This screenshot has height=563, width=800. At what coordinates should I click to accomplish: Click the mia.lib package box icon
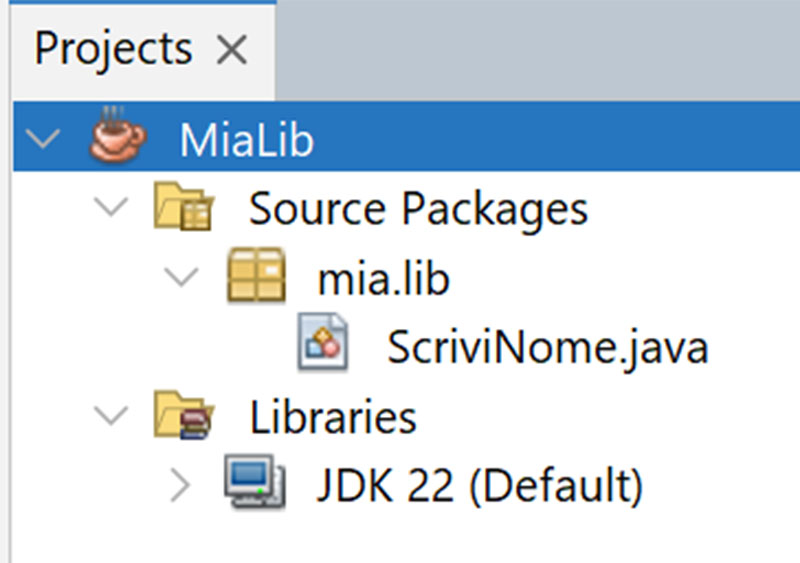pyautogui.click(x=256, y=275)
